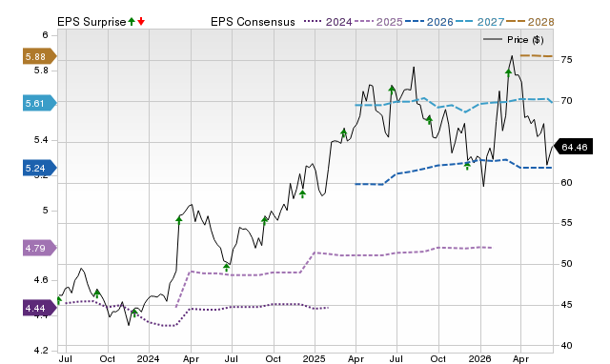Click the 6 label atop the EPS axis
The image size is (610, 364).
(45, 35)
